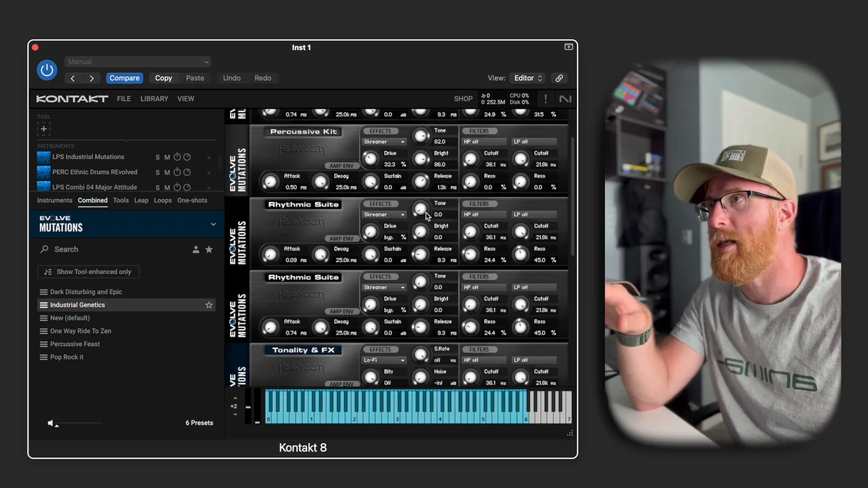Open Percussive Kit HP off filter selector

pos(484,142)
